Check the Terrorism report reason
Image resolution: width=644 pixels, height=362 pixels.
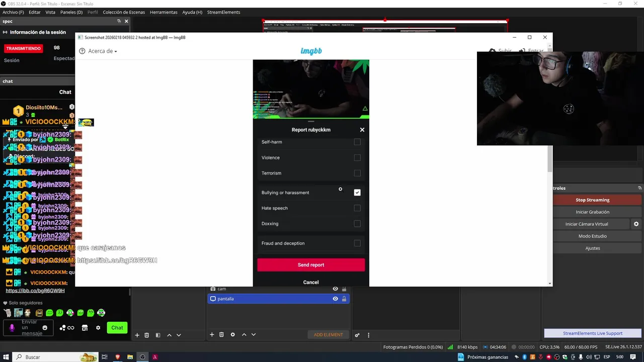[x=357, y=173]
